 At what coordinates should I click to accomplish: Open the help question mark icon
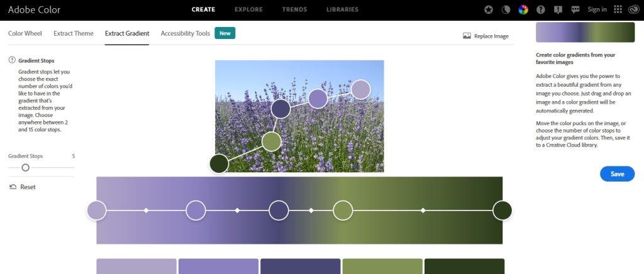point(541,9)
